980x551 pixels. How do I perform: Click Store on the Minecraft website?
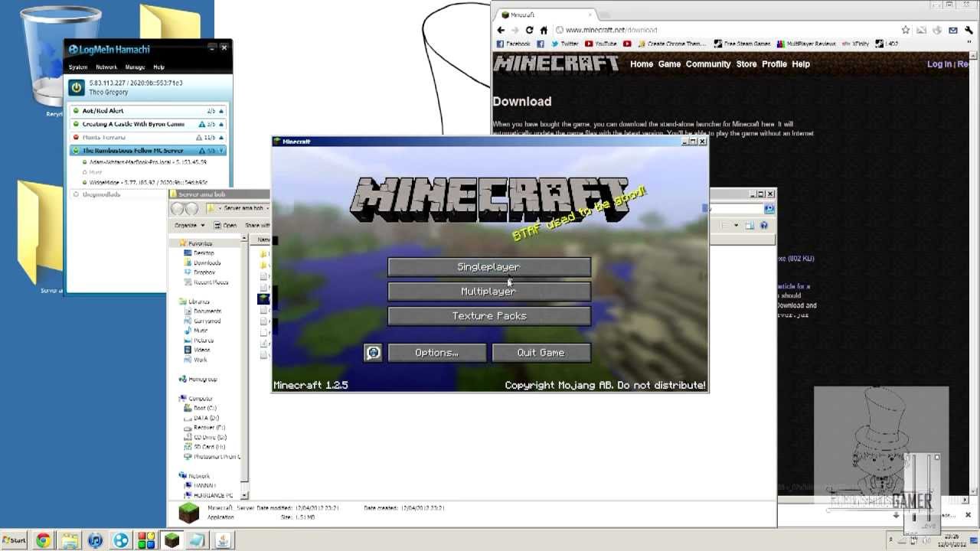[746, 64]
